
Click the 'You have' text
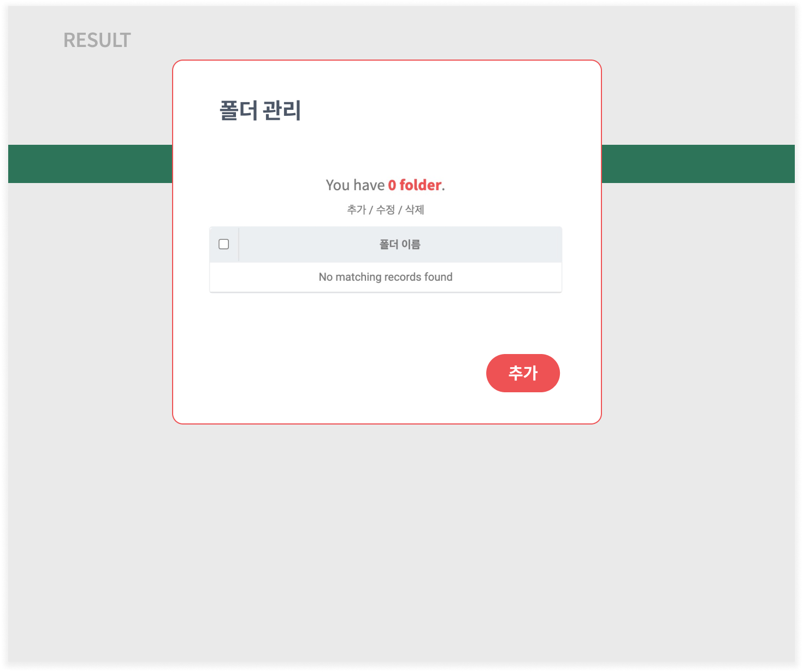click(x=355, y=185)
